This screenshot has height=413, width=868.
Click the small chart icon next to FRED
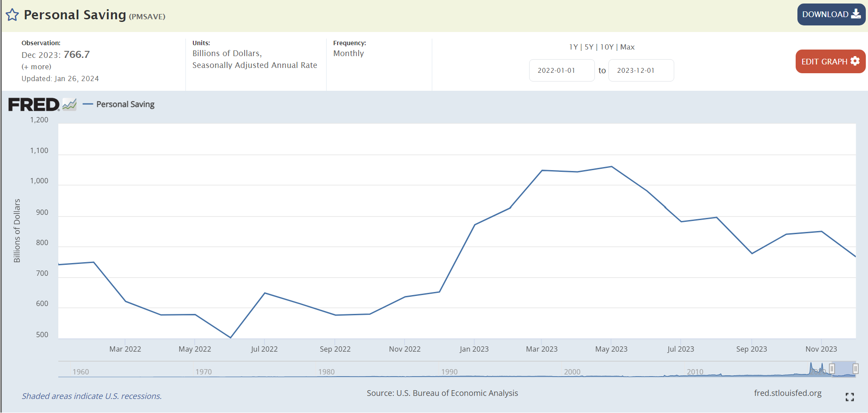pos(69,105)
